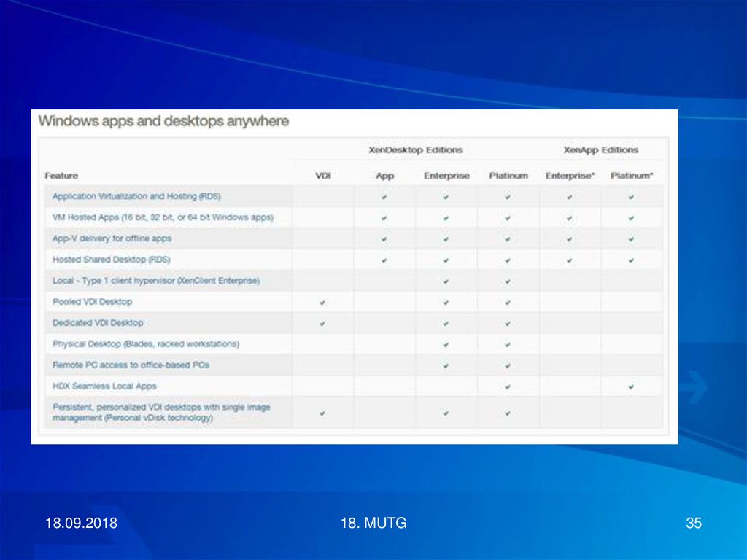This screenshot has height=560, width=747.
Task: Open "Application Virtualization and Hosting (RDS)" feature
Action: coord(136,196)
